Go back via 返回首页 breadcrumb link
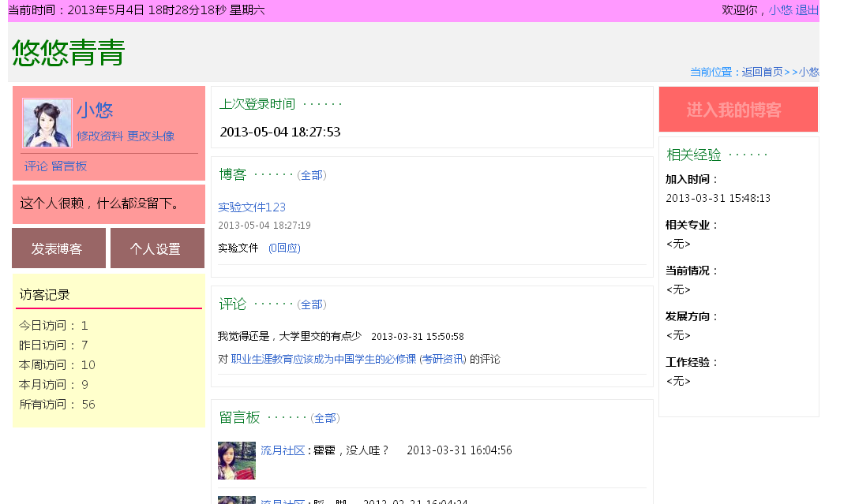The height and width of the screenshot is (504, 855). tap(762, 72)
